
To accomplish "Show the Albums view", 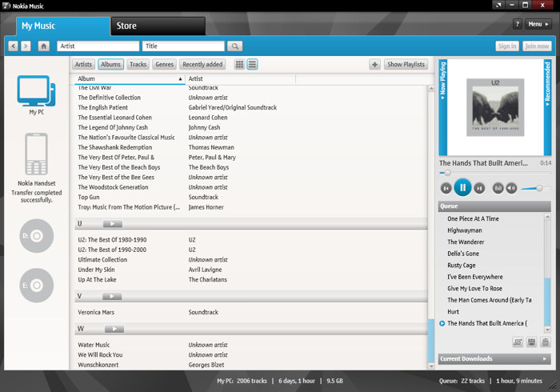I will click(110, 64).
